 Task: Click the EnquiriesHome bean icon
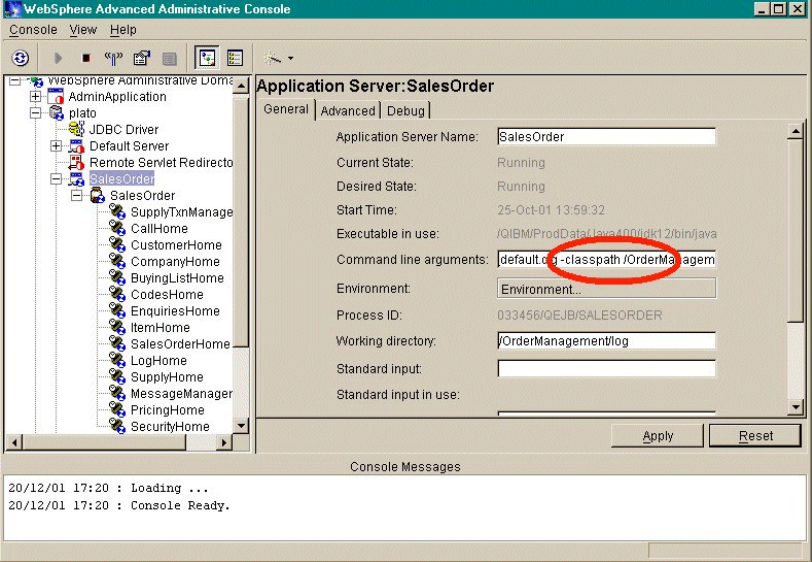118,311
